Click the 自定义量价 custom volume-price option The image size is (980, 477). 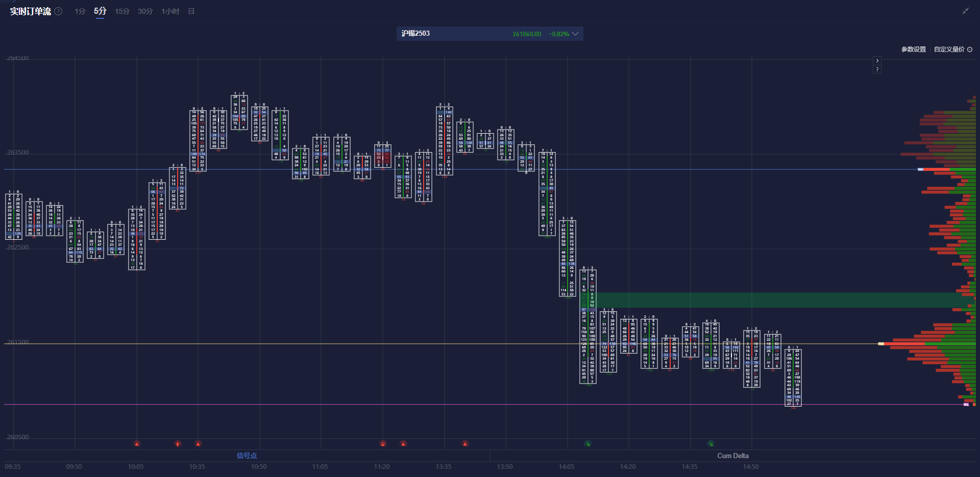tap(948, 49)
